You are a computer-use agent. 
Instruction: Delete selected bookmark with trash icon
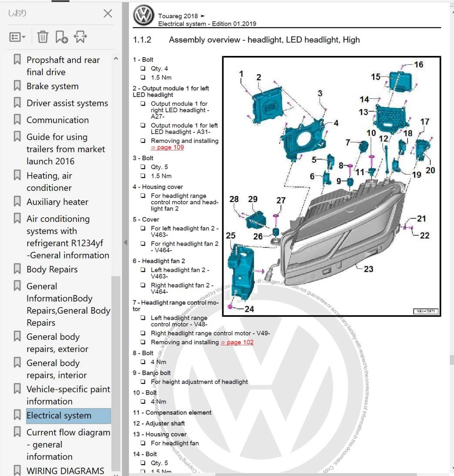click(42, 37)
